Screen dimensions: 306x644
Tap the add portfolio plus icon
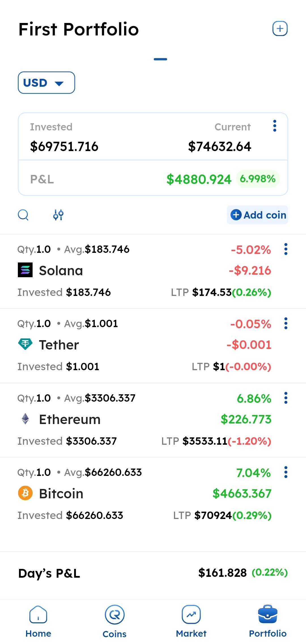pos(280,29)
